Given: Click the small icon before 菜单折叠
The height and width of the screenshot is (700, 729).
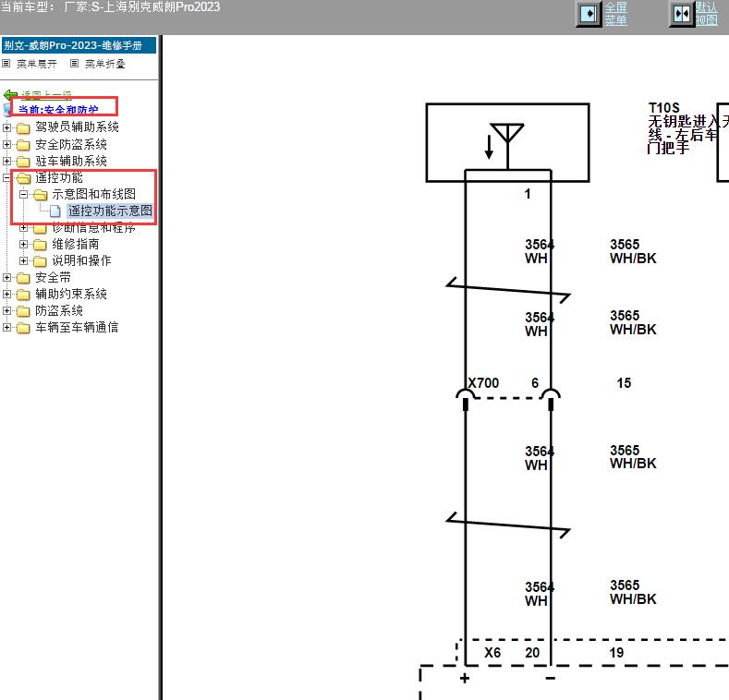Looking at the screenshot, I should [x=75, y=63].
